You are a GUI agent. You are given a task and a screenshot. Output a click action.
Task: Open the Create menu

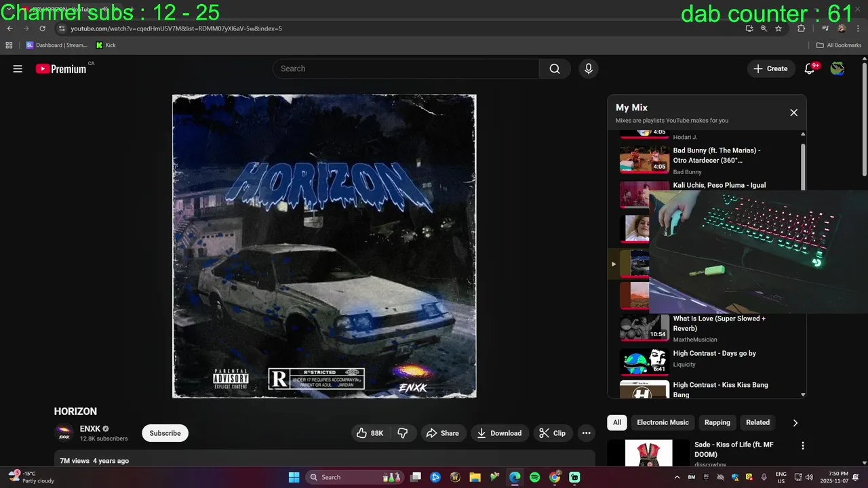point(771,68)
